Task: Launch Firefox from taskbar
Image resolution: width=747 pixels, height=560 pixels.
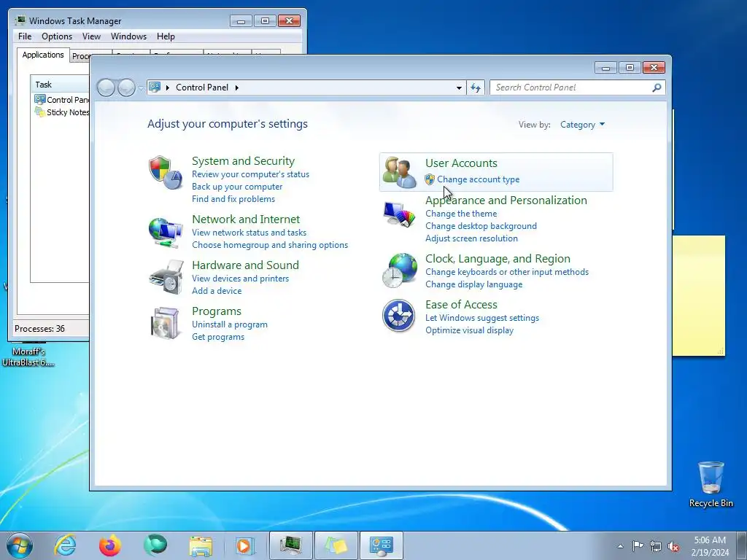Action: 109,545
